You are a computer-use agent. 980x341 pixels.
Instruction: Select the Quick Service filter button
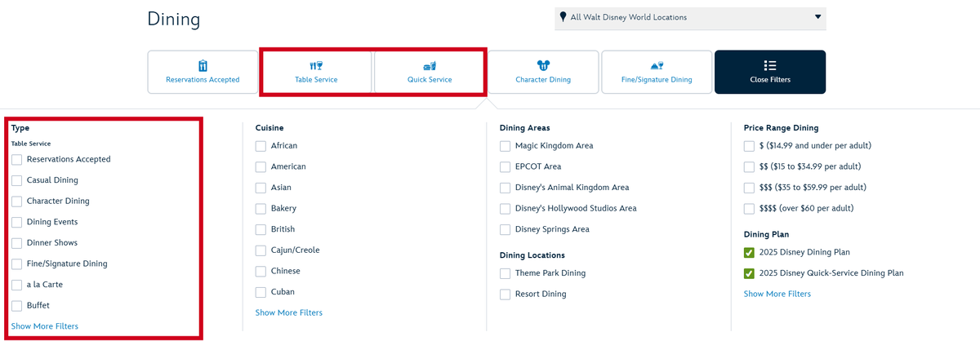coord(430,72)
